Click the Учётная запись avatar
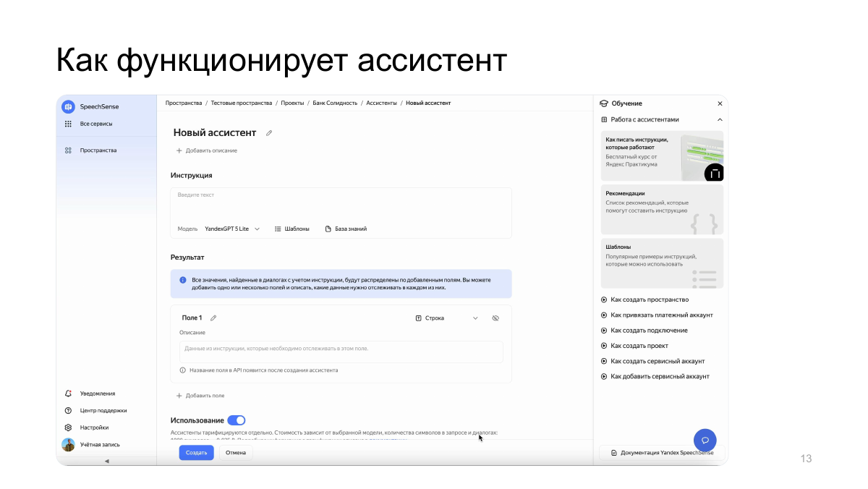This screenshot has height=489, width=868. [x=68, y=445]
